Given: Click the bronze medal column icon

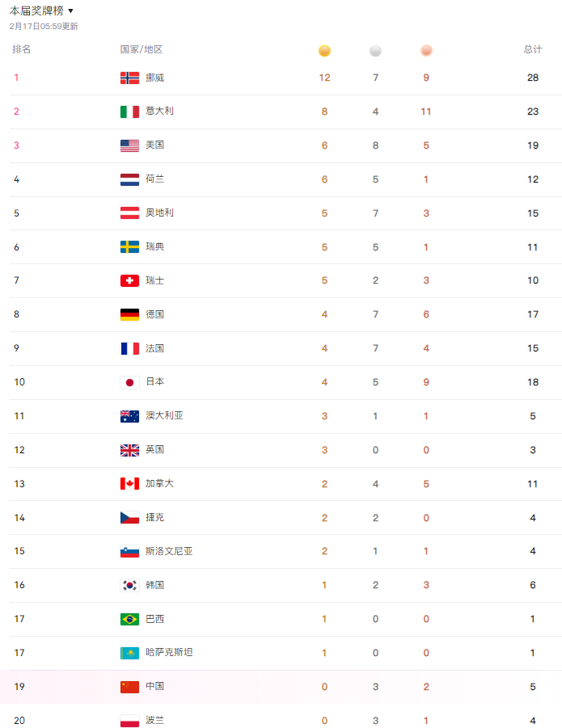Looking at the screenshot, I should [x=426, y=51].
